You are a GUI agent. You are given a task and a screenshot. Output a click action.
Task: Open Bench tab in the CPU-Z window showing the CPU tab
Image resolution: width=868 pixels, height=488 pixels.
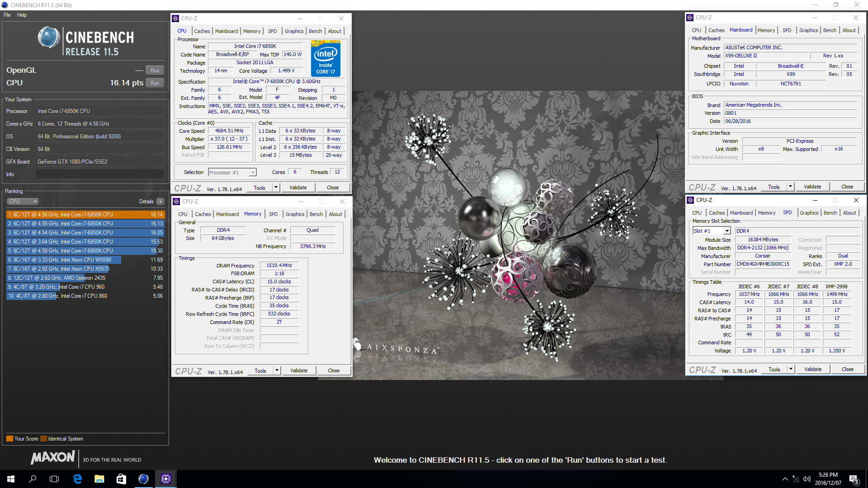tap(316, 31)
